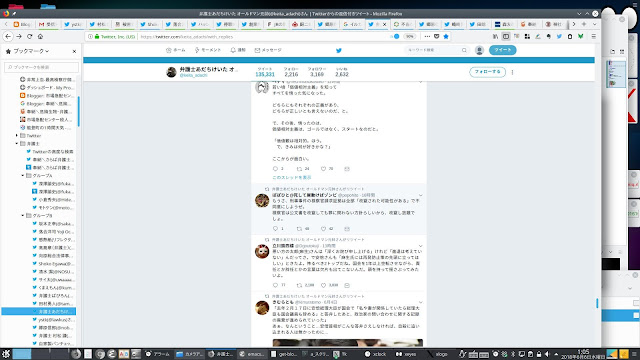Screen dimensions: 640x360
Task: Open dropdown arrow on the きむらとも tweet
Action: [x=420, y=302]
